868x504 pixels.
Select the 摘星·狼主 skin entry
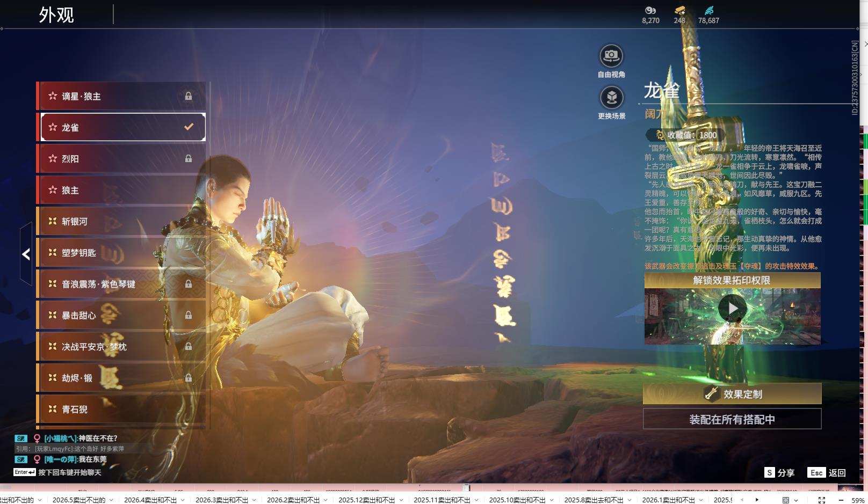click(x=121, y=96)
